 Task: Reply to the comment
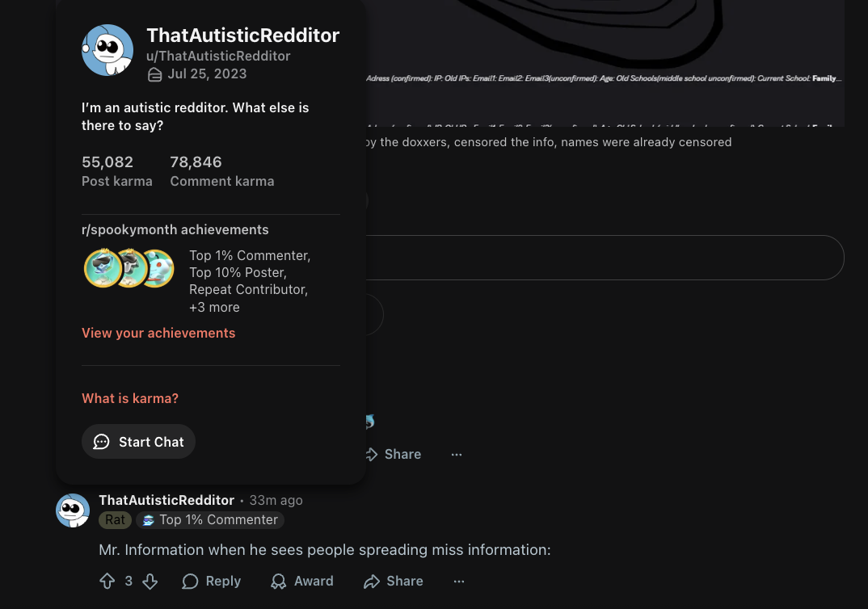(x=212, y=581)
